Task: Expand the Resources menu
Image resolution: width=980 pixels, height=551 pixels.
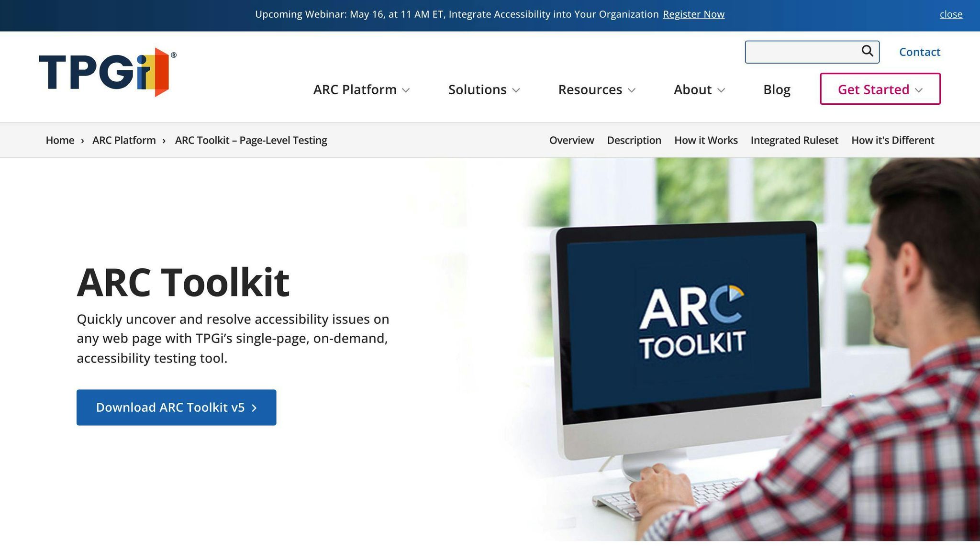Action: click(x=597, y=89)
